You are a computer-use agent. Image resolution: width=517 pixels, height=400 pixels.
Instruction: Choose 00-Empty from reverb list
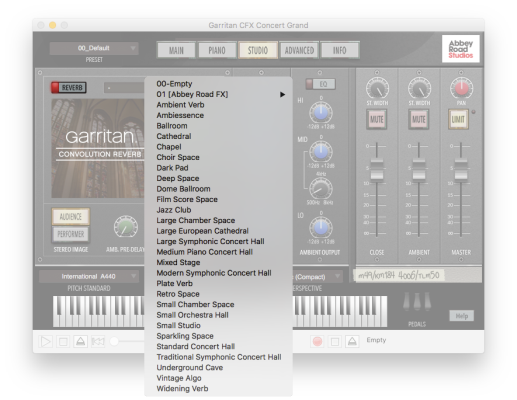pos(218,84)
